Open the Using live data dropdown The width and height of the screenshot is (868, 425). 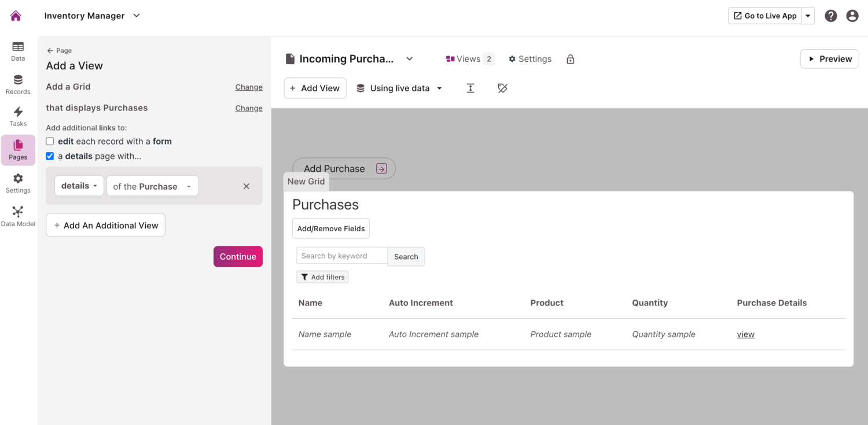(399, 88)
